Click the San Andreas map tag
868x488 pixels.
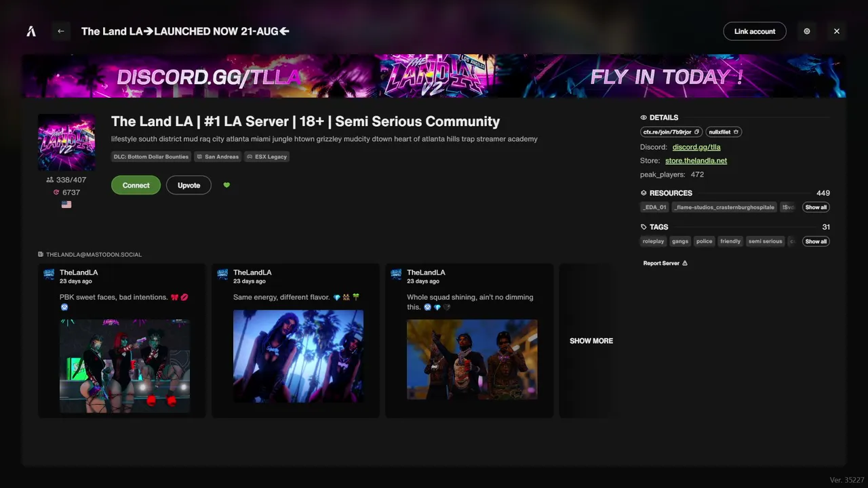218,157
